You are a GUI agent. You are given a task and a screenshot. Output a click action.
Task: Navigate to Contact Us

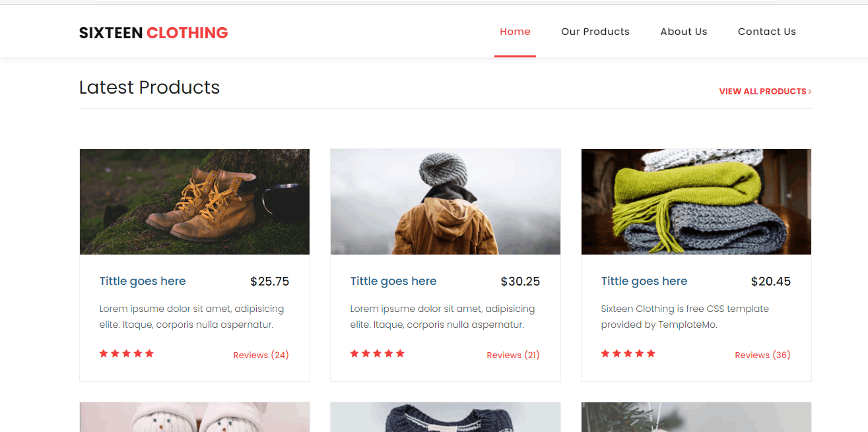click(766, 32)
